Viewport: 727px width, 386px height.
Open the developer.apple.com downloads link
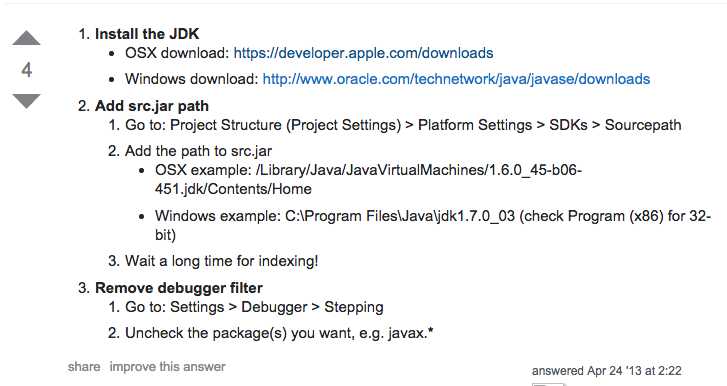point(363,53)
